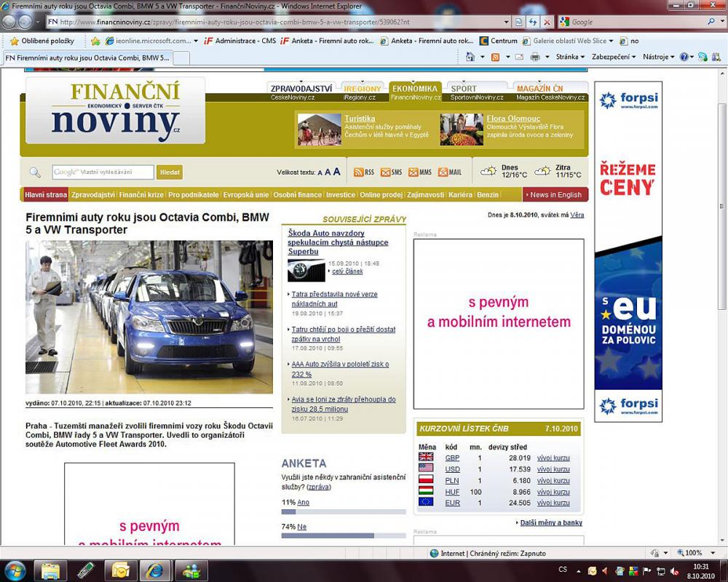Image resolution: width=728 pixels, height=582 pixels.
Task: Open print options dropdown arrow
Action: (x=547, y=57)
